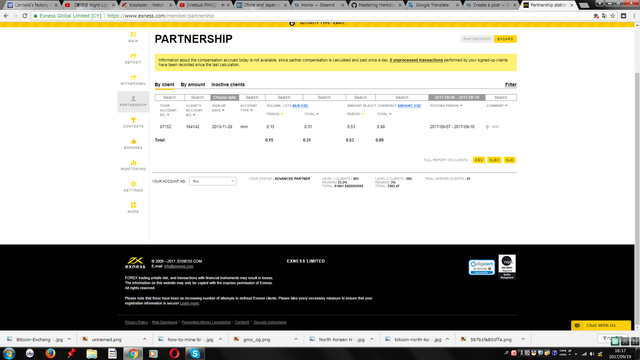The image size is (640, 360).
Task: Sort by Client's Account No. arrow
Action: [x=194, y=115]
